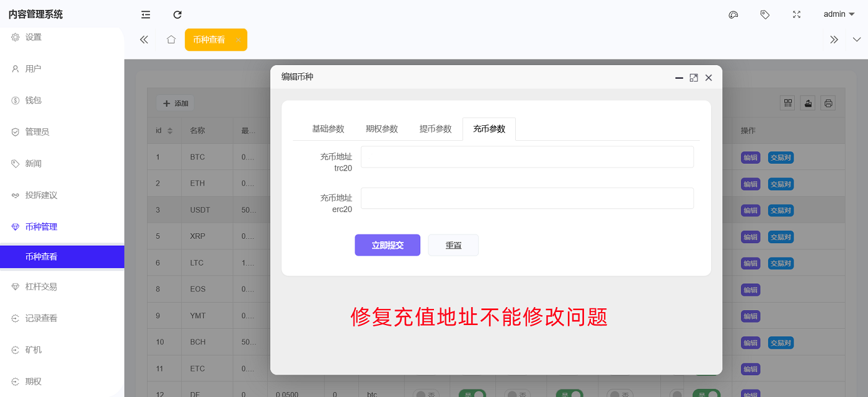The width and height of the screenshot is (868, 397).
Task: Toggle the sidebar collapse icon
Action: pyautogui.click(x=146, y=14)
